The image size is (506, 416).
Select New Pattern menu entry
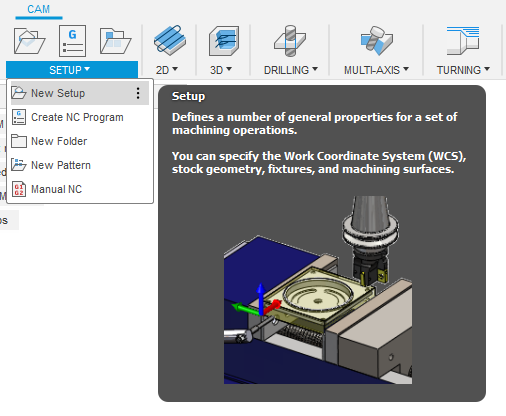[x=80, y=165]
